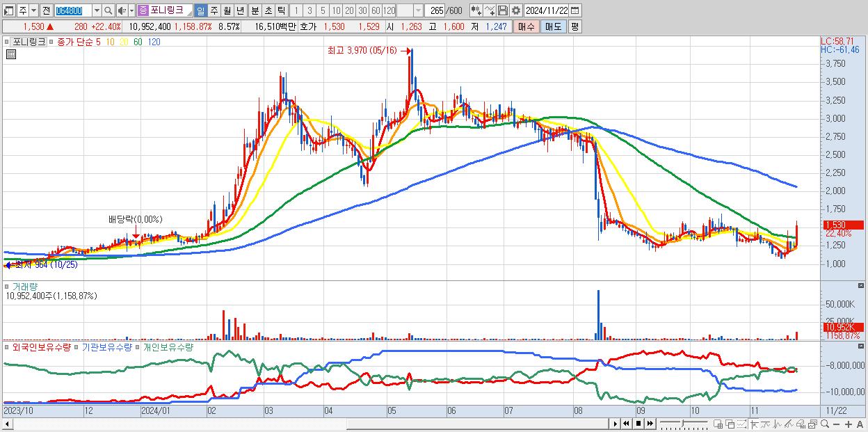Open the custom interval dropdown

pos(418,10)
